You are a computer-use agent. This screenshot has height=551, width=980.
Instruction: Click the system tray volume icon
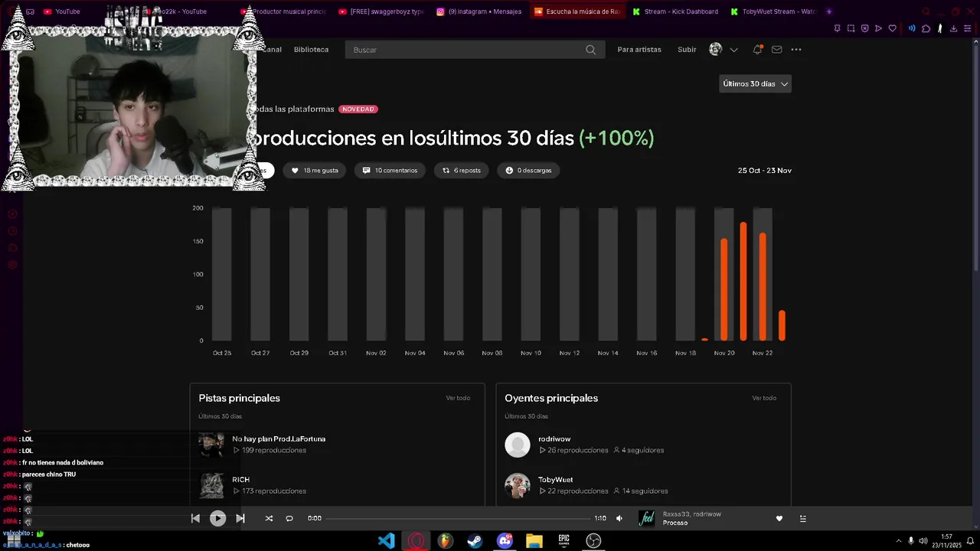coord(923,541)
